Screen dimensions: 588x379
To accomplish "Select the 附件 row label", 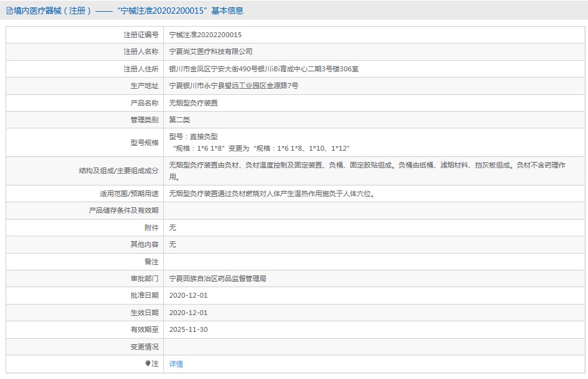I will pyautogui.click(x=151, y=228).
